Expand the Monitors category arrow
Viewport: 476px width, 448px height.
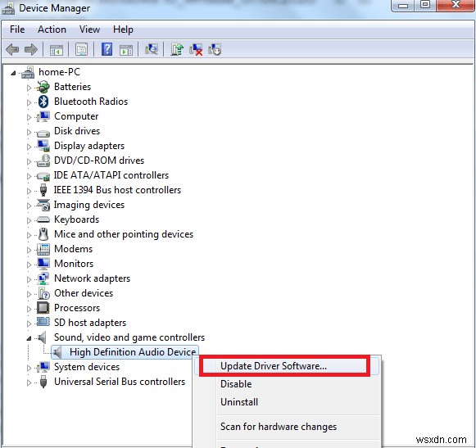29,265
